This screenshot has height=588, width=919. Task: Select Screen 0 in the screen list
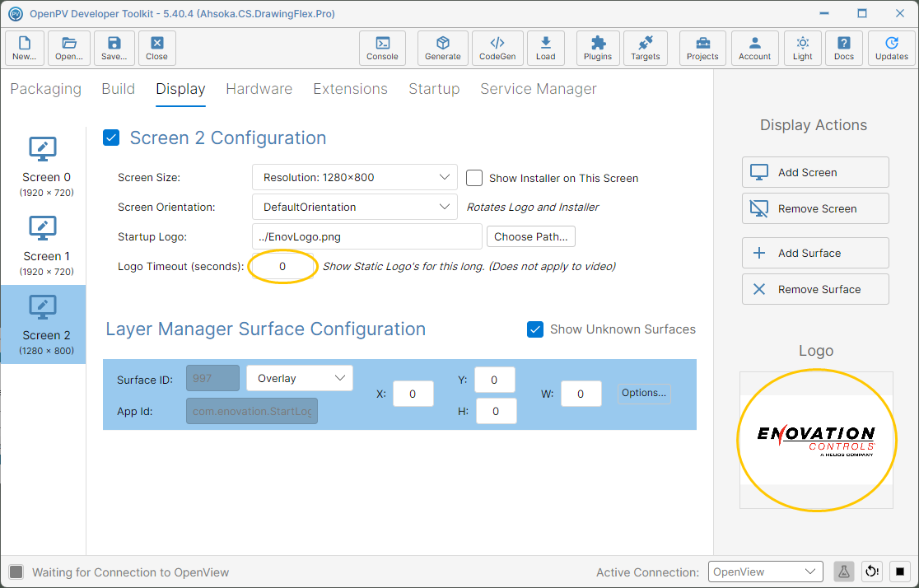[44, 167]
